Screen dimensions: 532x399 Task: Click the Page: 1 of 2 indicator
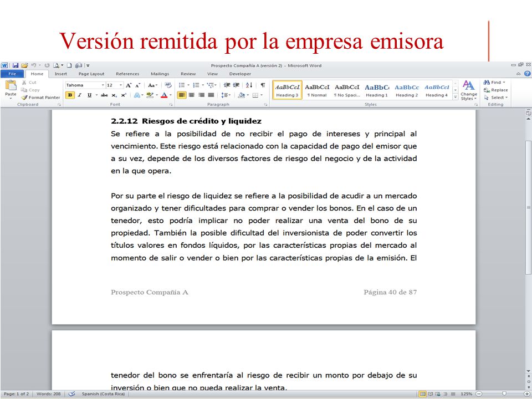coord(16,394)
